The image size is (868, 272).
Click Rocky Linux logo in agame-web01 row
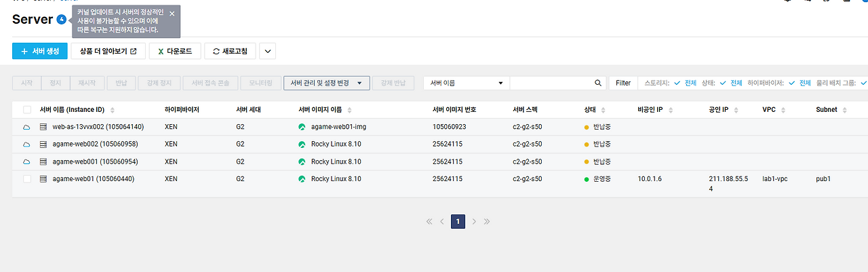click(x=302, y=179)
